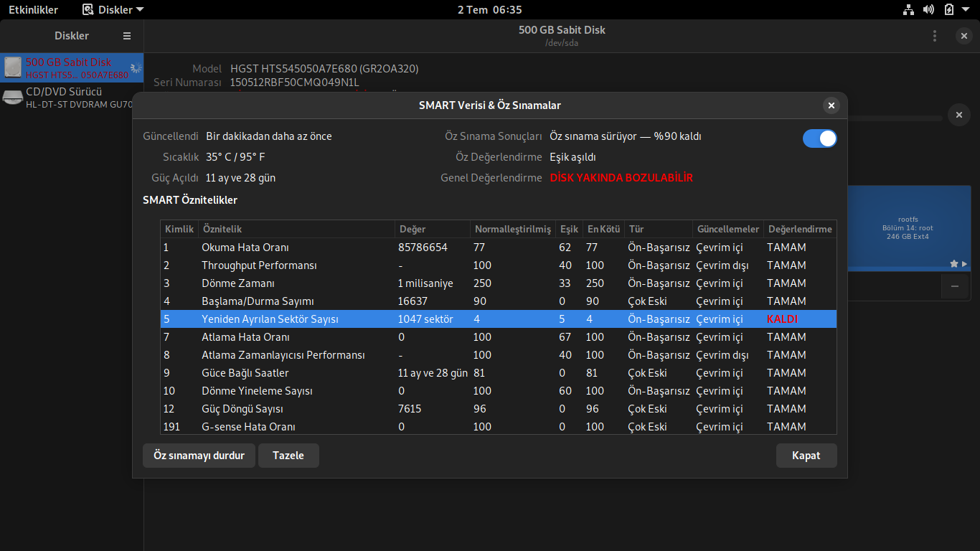Image resolution: width=980 pixels, height=551 pixels.
Task: Click the 1047 sektör value cell
Action: pyautogui.click(x=425, y=319)
